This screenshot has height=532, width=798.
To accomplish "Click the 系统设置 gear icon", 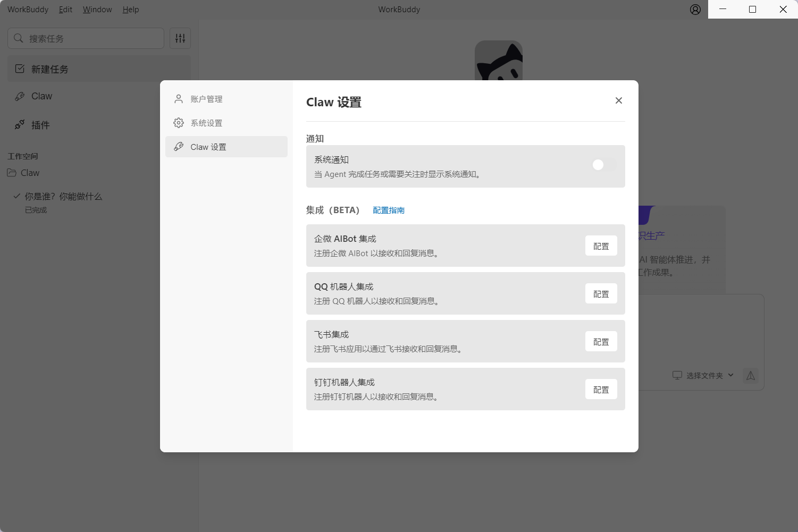I will [179, 123].
